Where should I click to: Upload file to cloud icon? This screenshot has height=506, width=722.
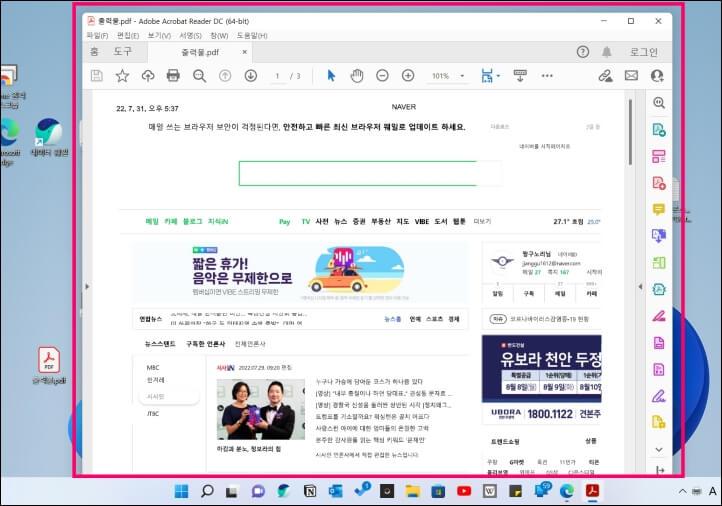point(148,76)
